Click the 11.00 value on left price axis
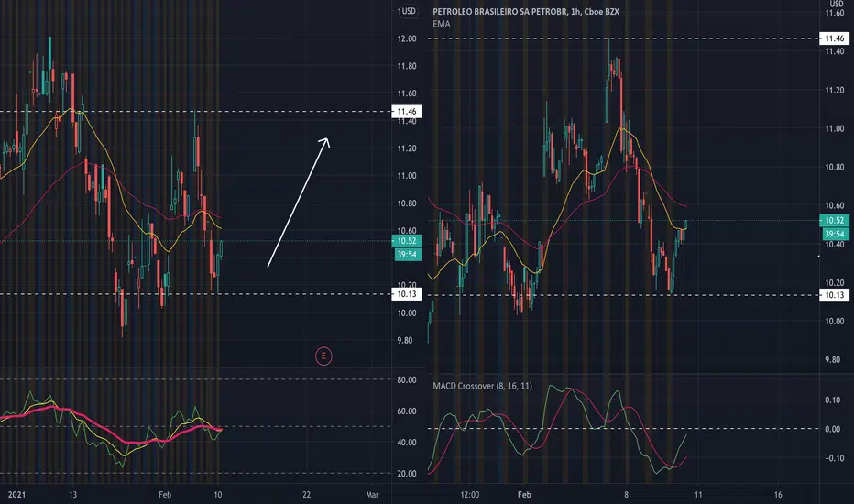 click(407, 175)
